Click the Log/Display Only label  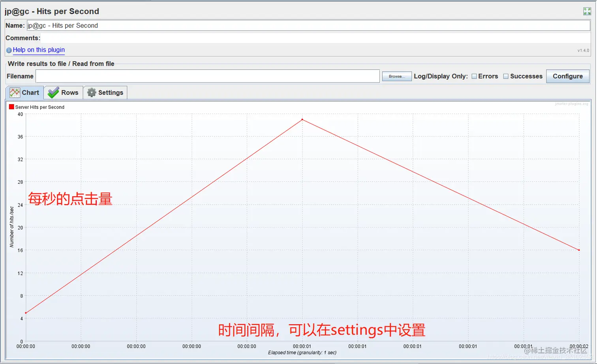(x=441, y=77)
